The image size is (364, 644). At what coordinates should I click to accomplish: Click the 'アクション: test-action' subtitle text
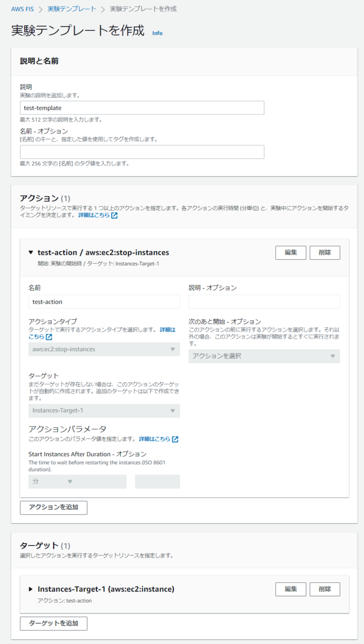(64, 601)
